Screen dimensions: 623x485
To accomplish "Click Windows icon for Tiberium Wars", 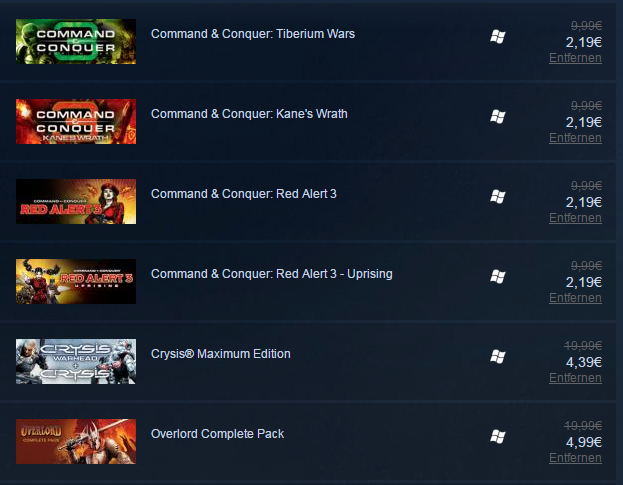I will click(x=497, y=37).
